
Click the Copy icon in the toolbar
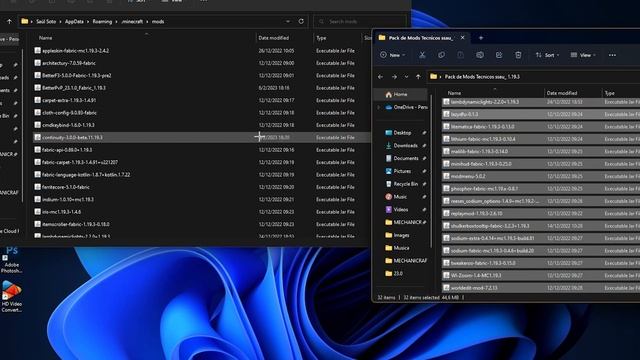coord(441,55)
